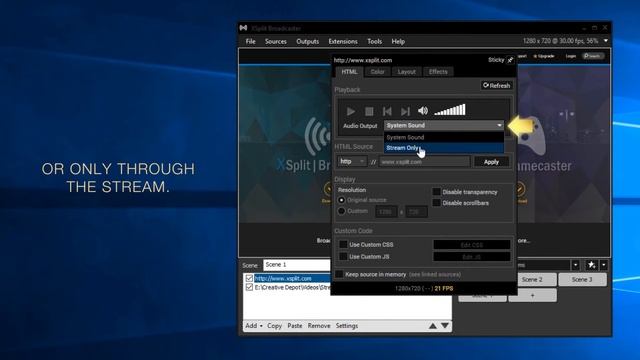Screen dimensions: 640x360
Task: Click the XSplit logo icon in title bar
Action: (244, 28)
